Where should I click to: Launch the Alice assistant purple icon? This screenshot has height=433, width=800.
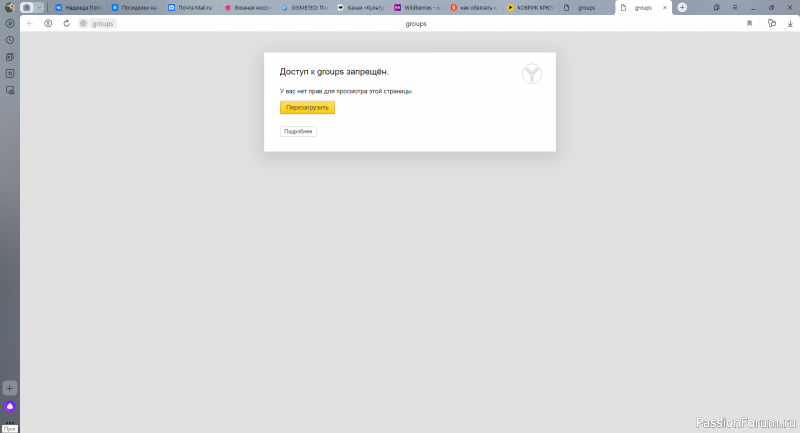10,407
